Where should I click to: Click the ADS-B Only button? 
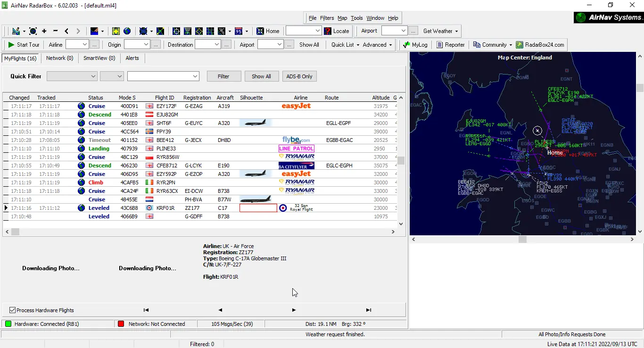pyautogui.click(x=299, y=76)
